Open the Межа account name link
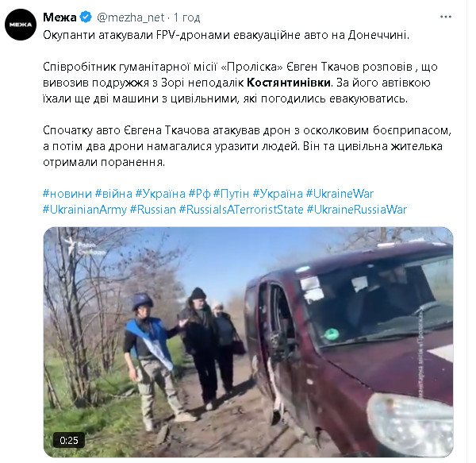The image size is (476, 463). coord(59,17)
